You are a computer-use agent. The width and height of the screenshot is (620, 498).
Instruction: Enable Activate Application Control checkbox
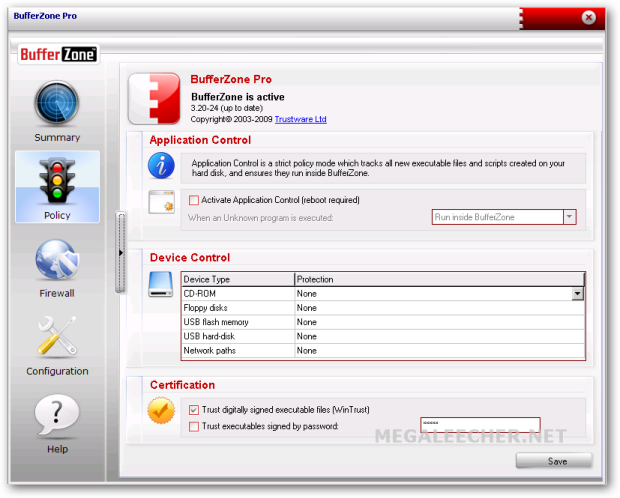pyautogui.click(x=194, y=200)
